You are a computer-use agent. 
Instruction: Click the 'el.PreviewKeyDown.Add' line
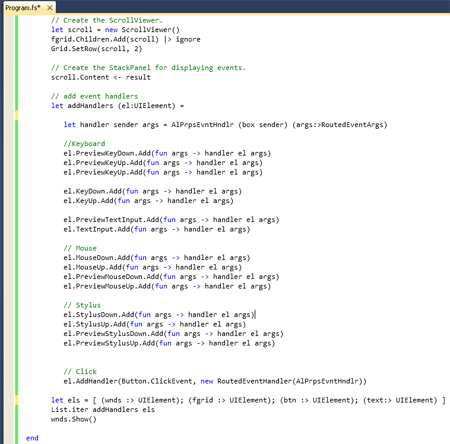[167, 153]
